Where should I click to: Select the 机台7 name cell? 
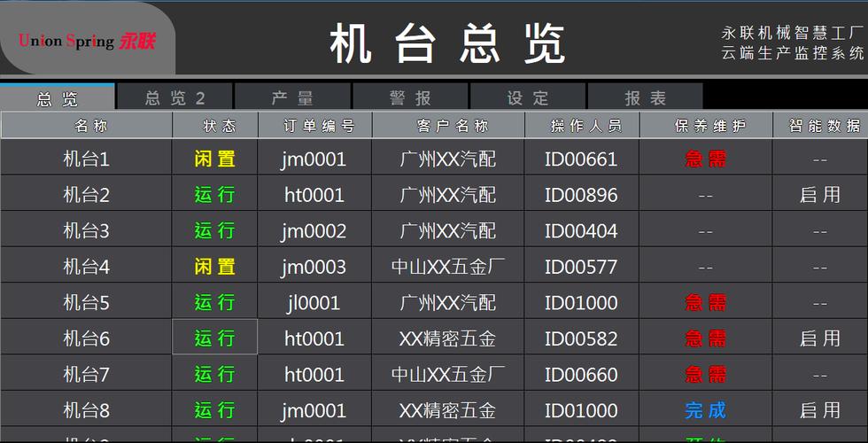tap(87, 374)
